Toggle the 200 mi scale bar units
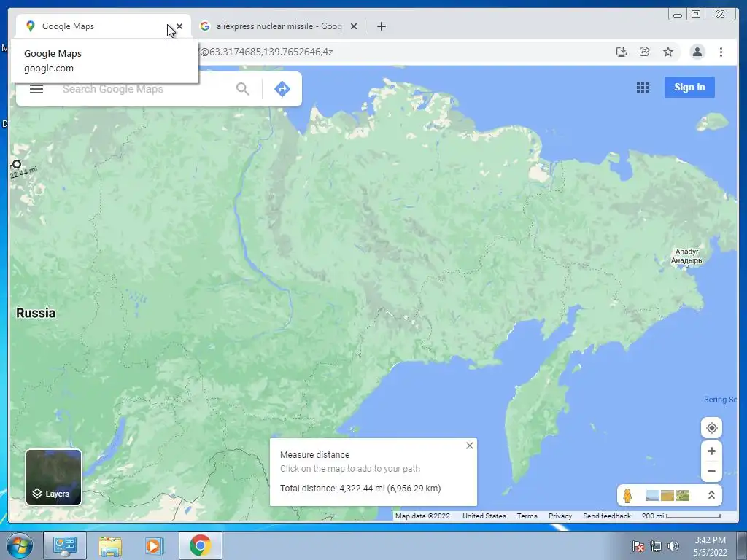 pos(681,516)
